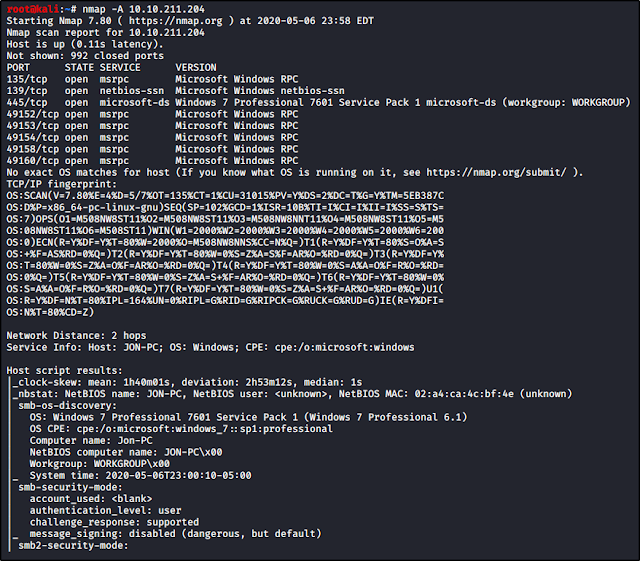Click the nmap -A 10.10.211.204 command
The image size is (640, 561).
pos(144,9)
